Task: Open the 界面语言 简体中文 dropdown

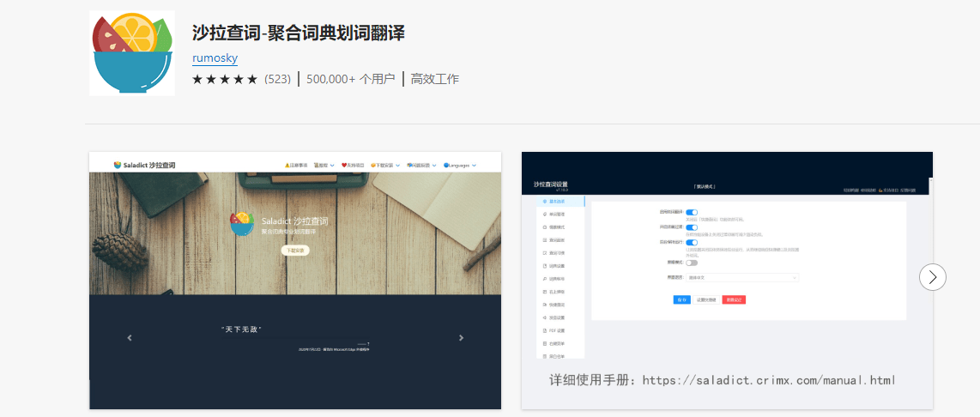Action: pos(742,277)
